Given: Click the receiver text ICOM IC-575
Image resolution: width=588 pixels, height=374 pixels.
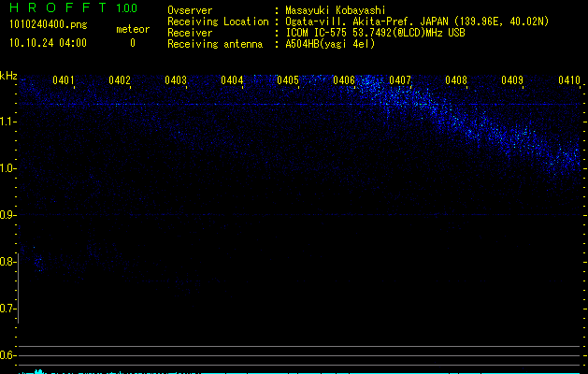Looking at the screenshot, I should tap(316, 33).
